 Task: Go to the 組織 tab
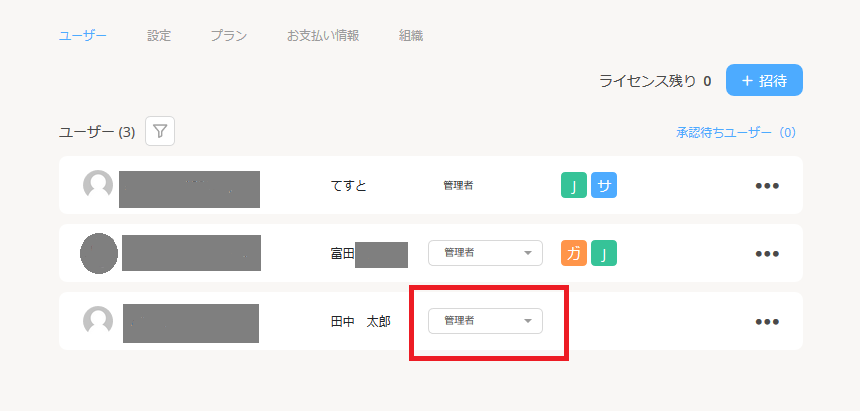pyautogui.click(x=411, y=36)
